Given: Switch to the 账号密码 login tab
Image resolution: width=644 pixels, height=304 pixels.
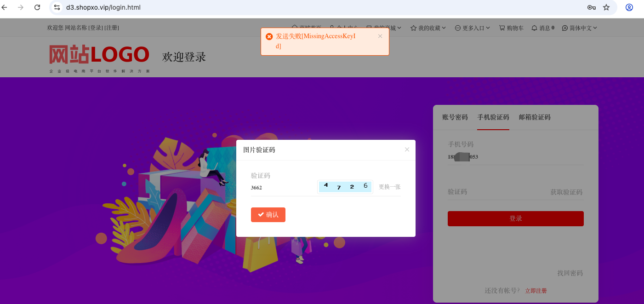Looking at the screenshot, I should (x=455, y=117).
